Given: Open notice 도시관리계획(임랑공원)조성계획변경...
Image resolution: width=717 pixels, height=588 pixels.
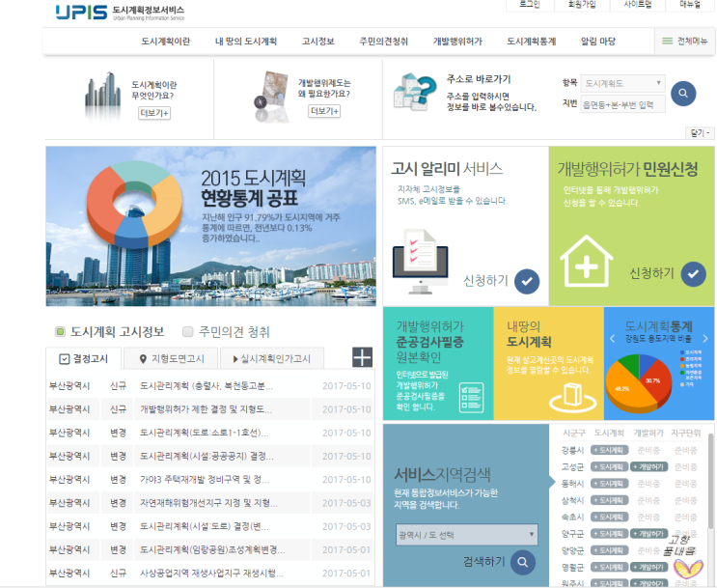Looking at the screenshot, I should tap(212, 549).
